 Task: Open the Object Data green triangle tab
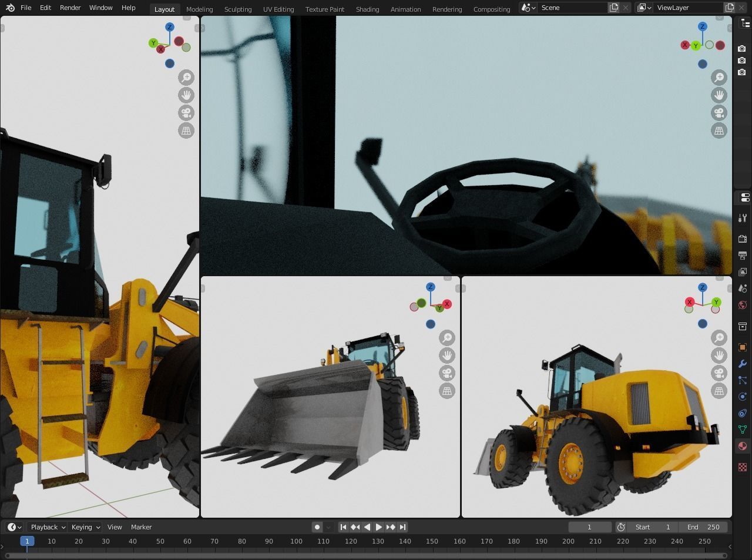pyautogui.click(x=743, y=430)
